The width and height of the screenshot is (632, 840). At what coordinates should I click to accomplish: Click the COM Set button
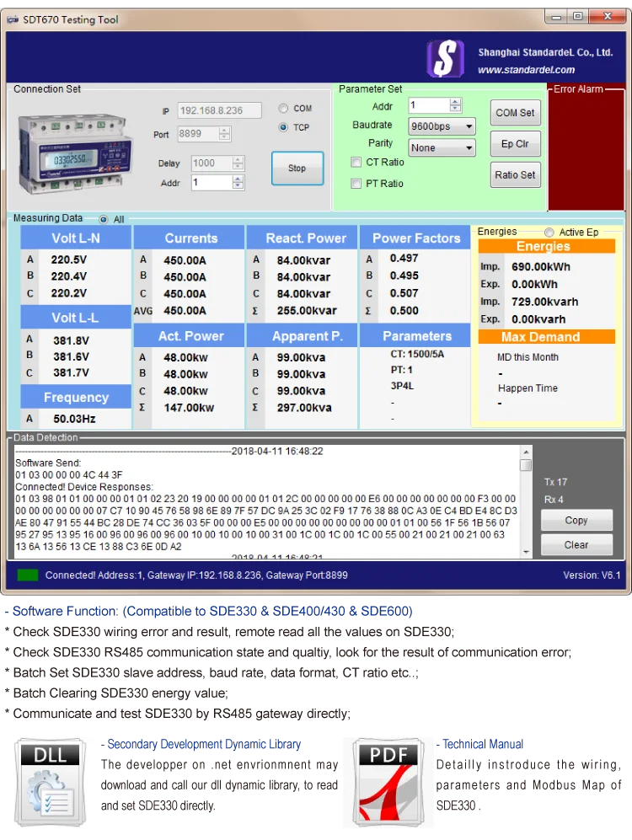point(515,113)
